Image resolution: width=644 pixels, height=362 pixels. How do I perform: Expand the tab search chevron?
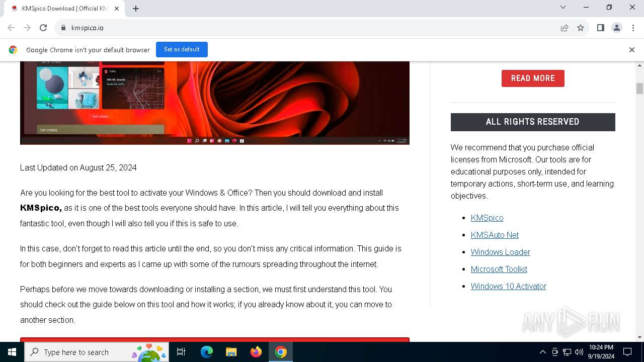click(x=563, y=7)
